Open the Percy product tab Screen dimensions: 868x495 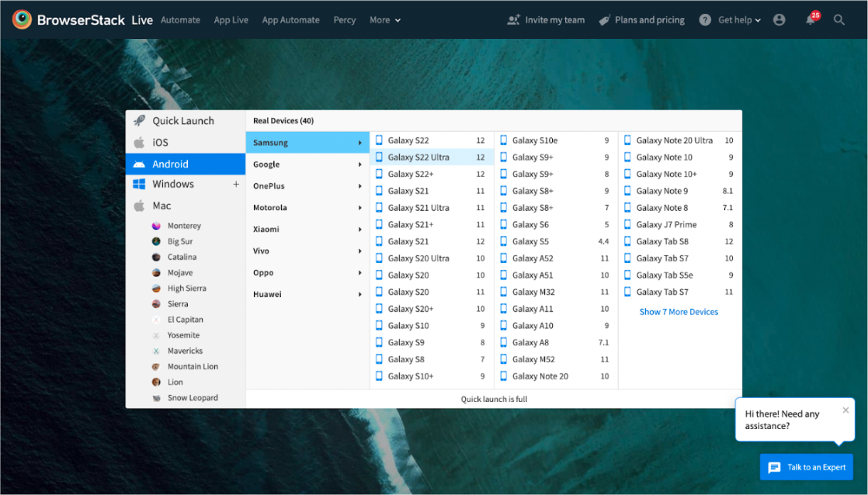click(344, 20)
